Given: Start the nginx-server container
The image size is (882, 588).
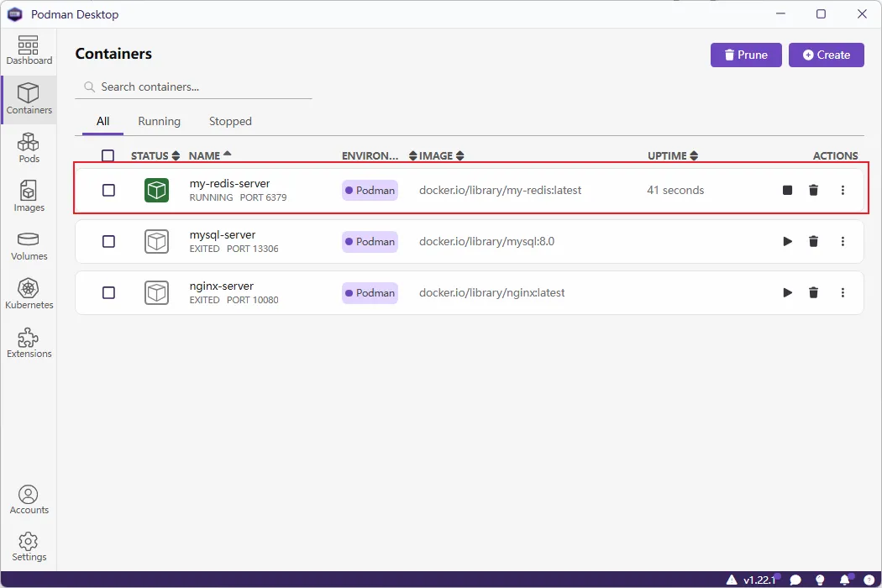Looking at the screenshot, I should click(x=787, y=293).
